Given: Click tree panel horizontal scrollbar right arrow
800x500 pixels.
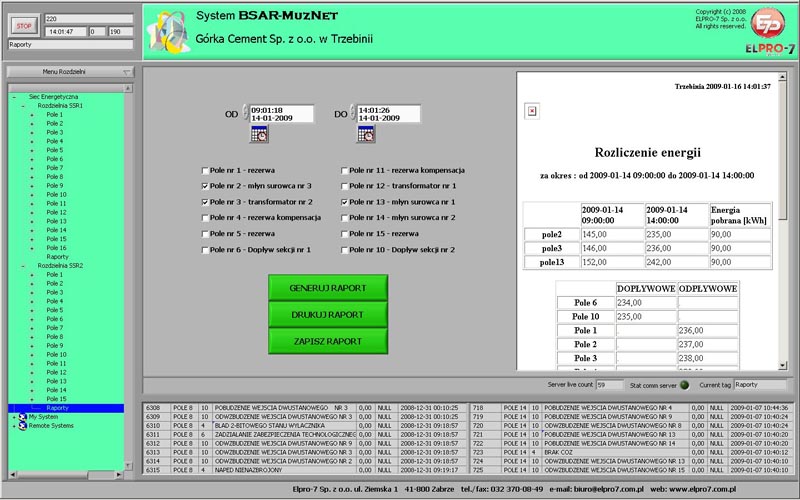Looking at the screenshot, I should click(x=118, y=474).
